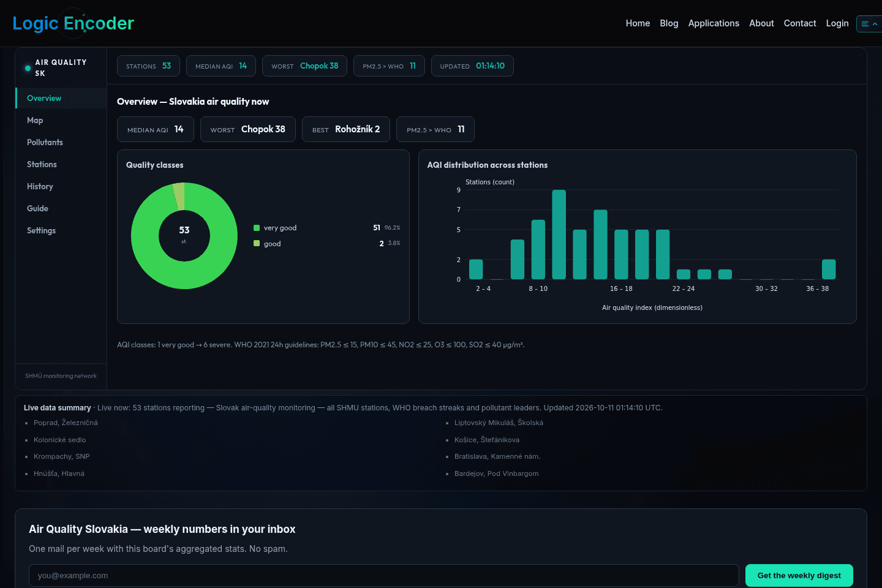Click the Logic Encoder logo
The height and width of the screenshot is (588, 882).
coord(73,23)
